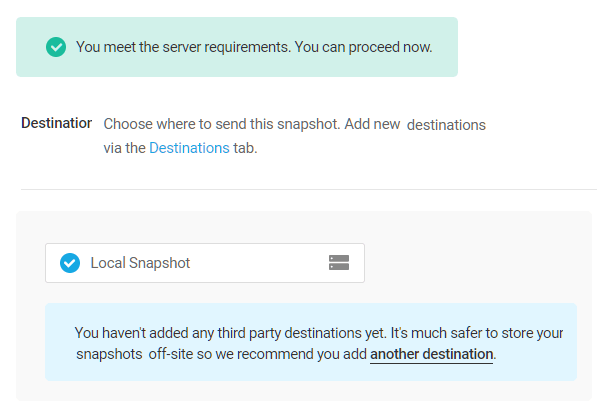Open the Destinations tab link
The height and width of the screenshot is (413, 610).
[x=189, y=148]
